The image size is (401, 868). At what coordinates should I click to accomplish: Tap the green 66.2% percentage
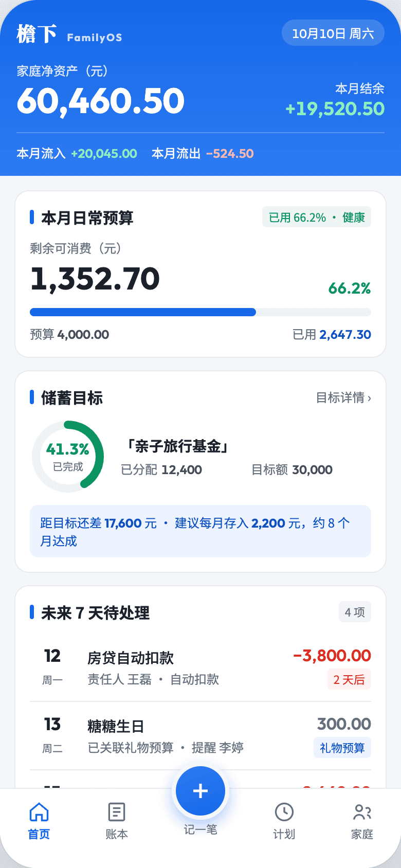350,288
